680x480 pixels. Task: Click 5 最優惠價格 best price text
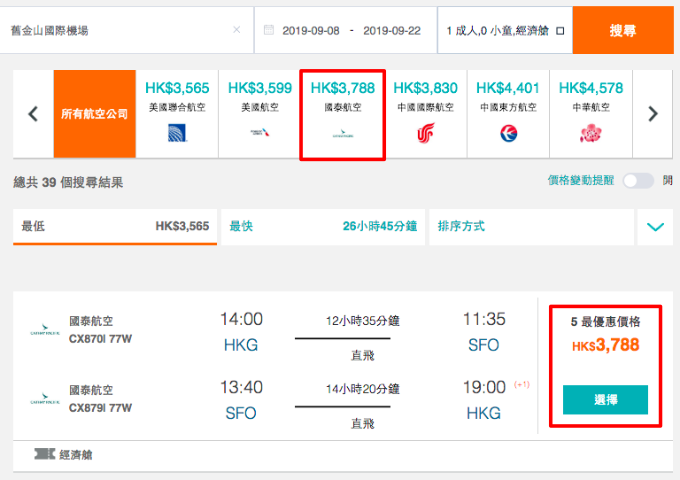click(x=605, y=322)
